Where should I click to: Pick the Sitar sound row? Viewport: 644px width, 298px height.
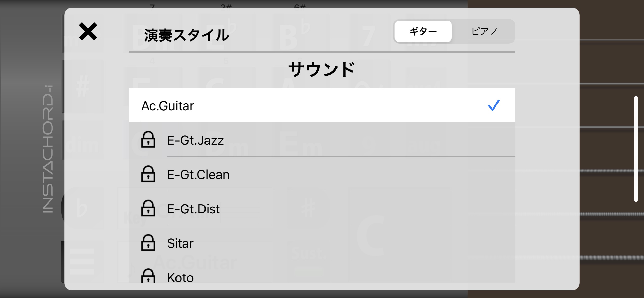(322, 243)
